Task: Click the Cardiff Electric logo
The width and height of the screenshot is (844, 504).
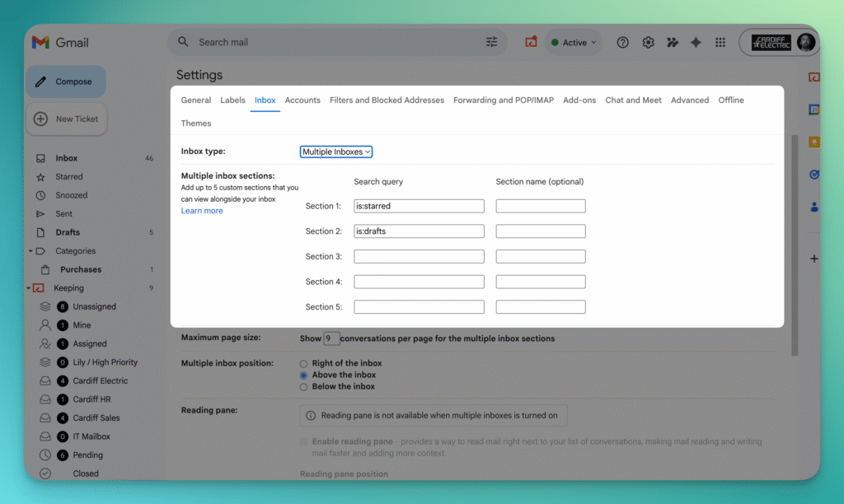Action: click(771, 43)
